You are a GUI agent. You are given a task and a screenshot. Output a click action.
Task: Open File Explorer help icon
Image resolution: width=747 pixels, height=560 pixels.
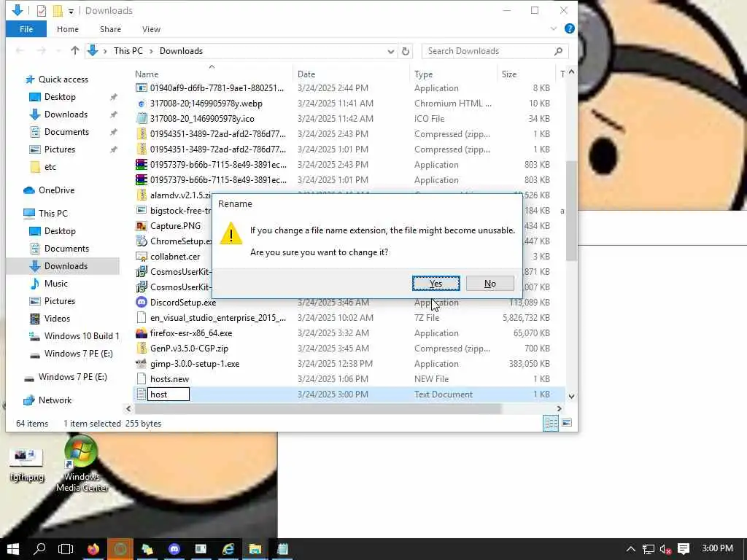pos(569,28)
